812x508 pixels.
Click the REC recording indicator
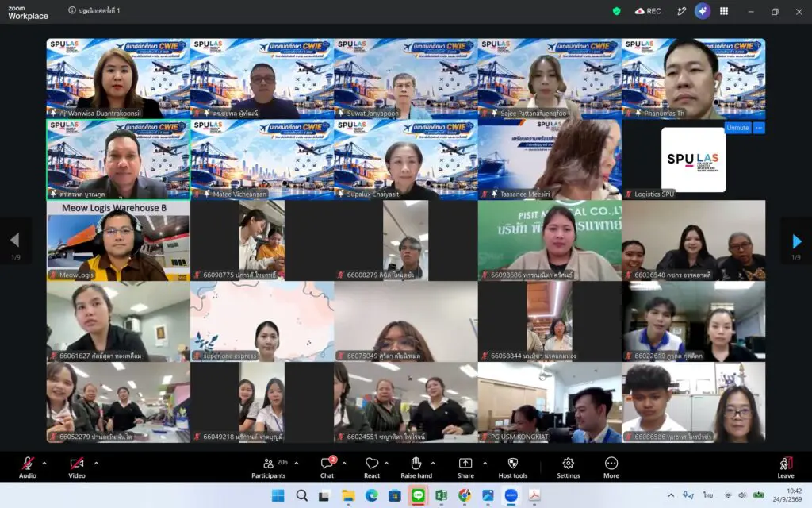[648, 11]
